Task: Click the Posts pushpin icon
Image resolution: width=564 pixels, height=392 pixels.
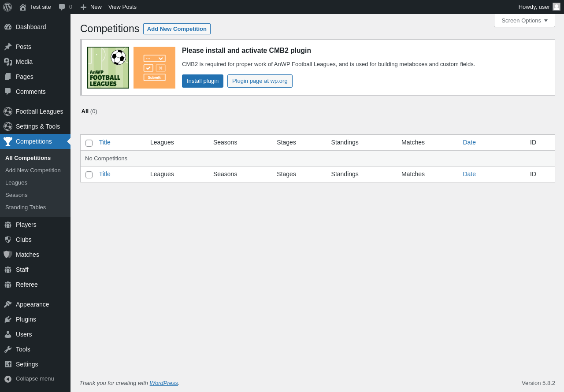Action: pyautogui.click(x=8, y=47)
